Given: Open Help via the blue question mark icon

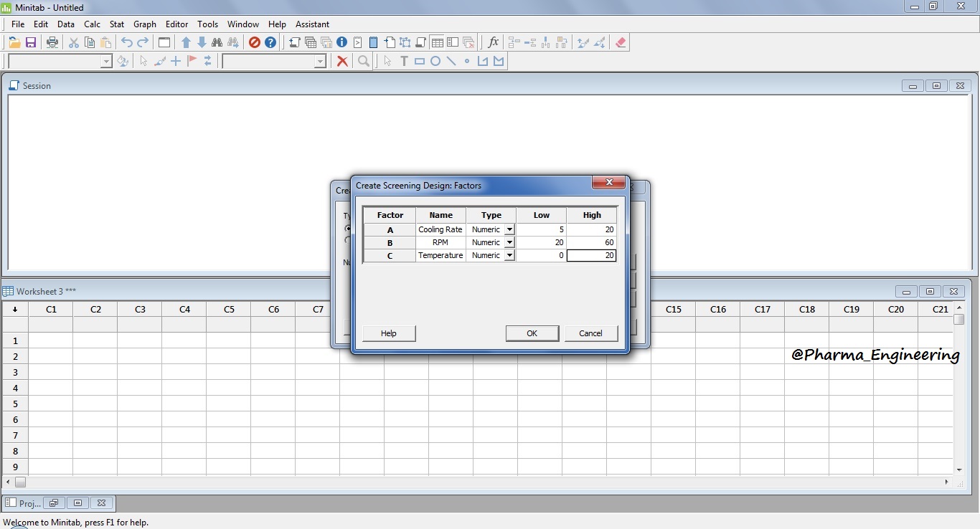Looking at the screenshot, I should point(270,42).
